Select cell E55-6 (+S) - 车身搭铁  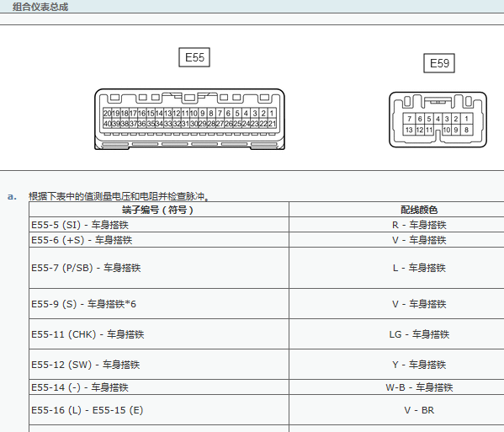click(x=159, y=240)
